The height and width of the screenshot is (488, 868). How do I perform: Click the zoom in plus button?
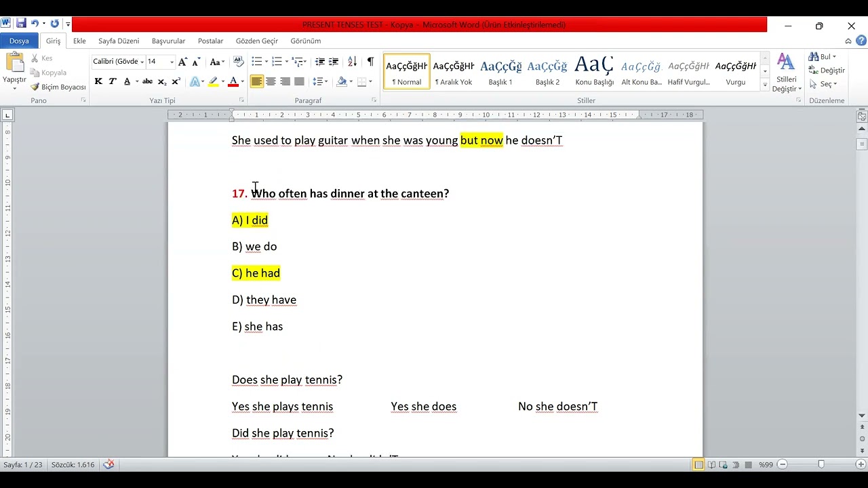pyautogui.click(x=861, y=465)
